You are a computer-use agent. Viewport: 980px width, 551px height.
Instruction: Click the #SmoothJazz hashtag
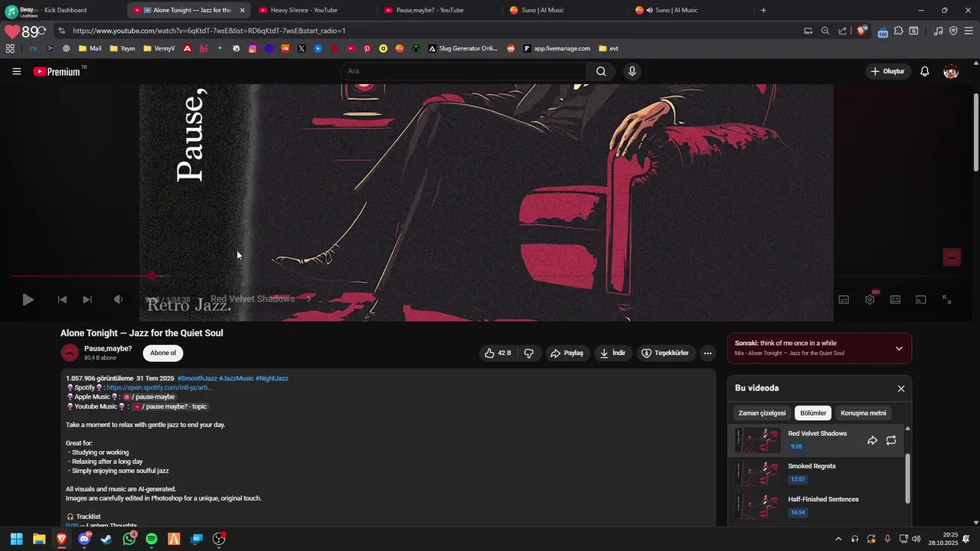[x=197, y=378]
